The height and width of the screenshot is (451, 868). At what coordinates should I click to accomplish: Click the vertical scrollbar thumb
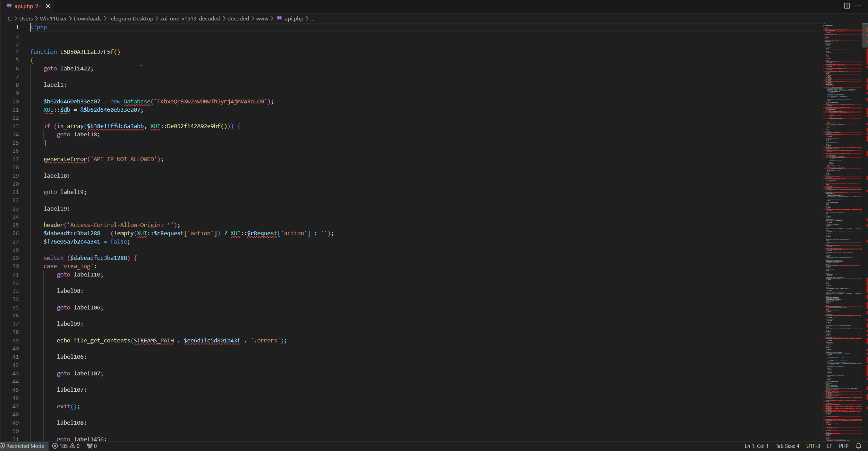(x=865, y=35)
